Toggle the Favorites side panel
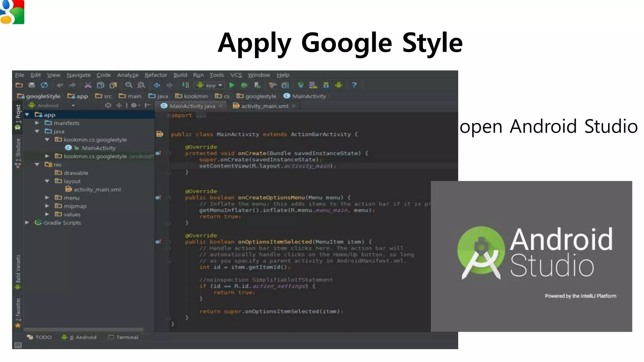The height and width of the screenshot is (362, 644). pyautogui.click(x=18, y=313)
